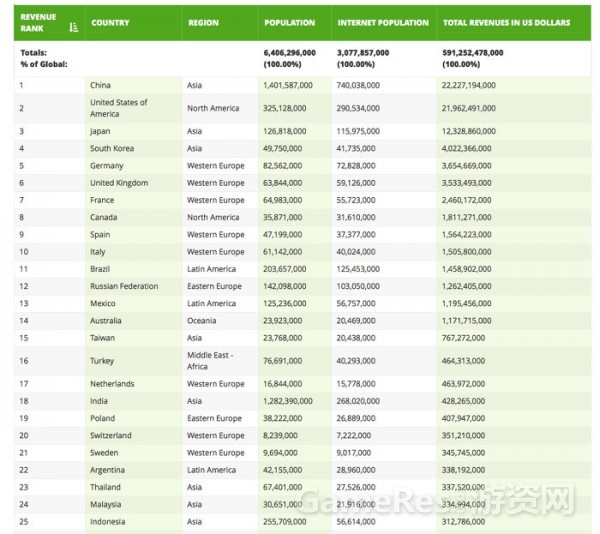Click total internet population 3,077,857,000

pos(363,53)
